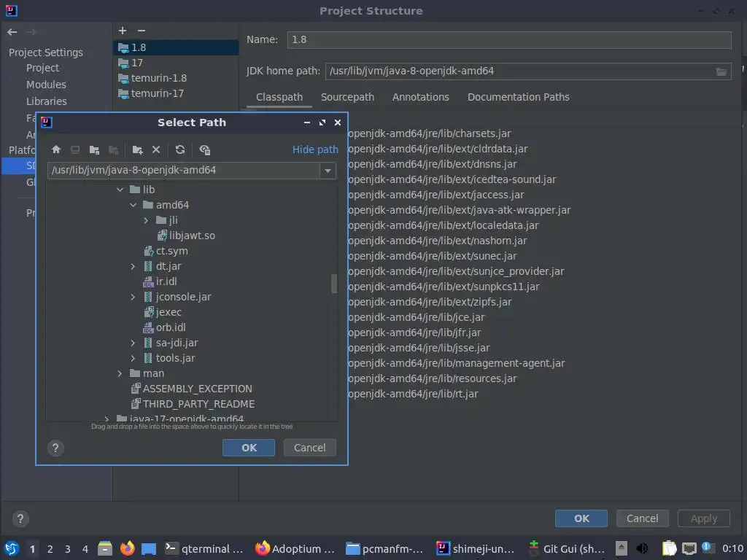Viewport: 747px width, 560px height.
Task: Click the Hide path link
Action: pos(315,149)
